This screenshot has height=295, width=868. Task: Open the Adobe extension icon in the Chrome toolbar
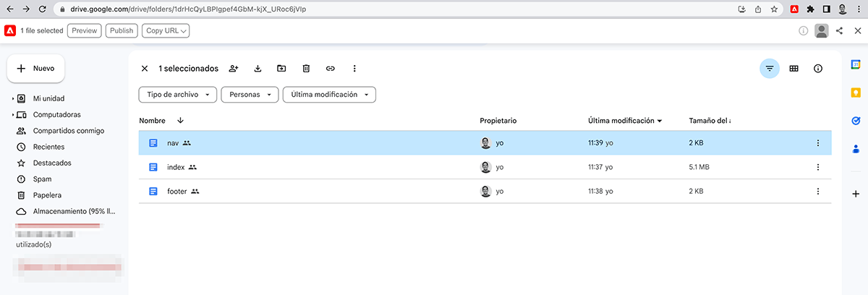(794, 9)
